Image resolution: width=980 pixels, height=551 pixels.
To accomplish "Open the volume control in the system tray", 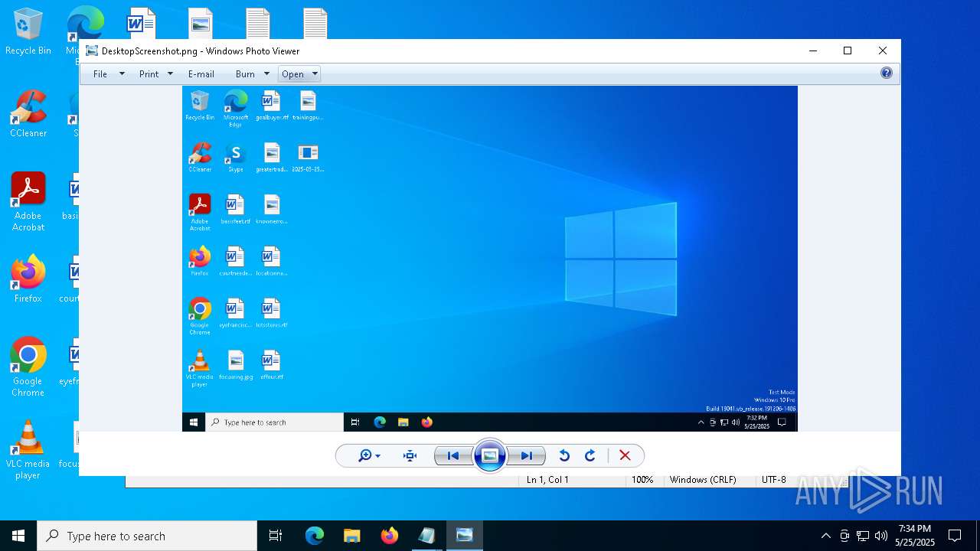I will pos(881,536).
